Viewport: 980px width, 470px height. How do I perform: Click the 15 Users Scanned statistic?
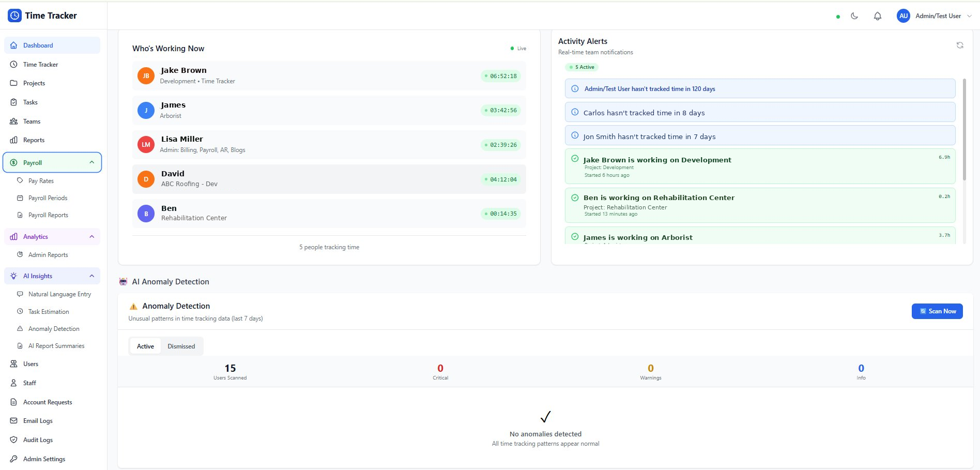(x=230, y=371)
